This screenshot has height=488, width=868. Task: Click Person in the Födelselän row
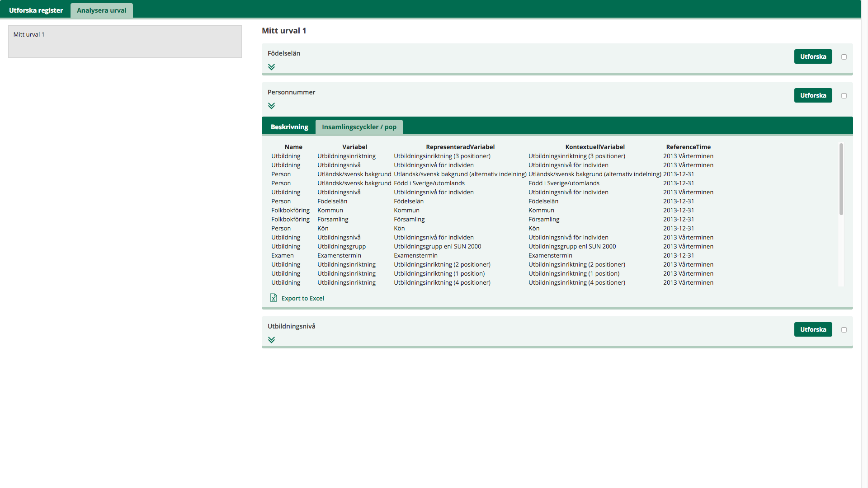[x=281, y=201]
